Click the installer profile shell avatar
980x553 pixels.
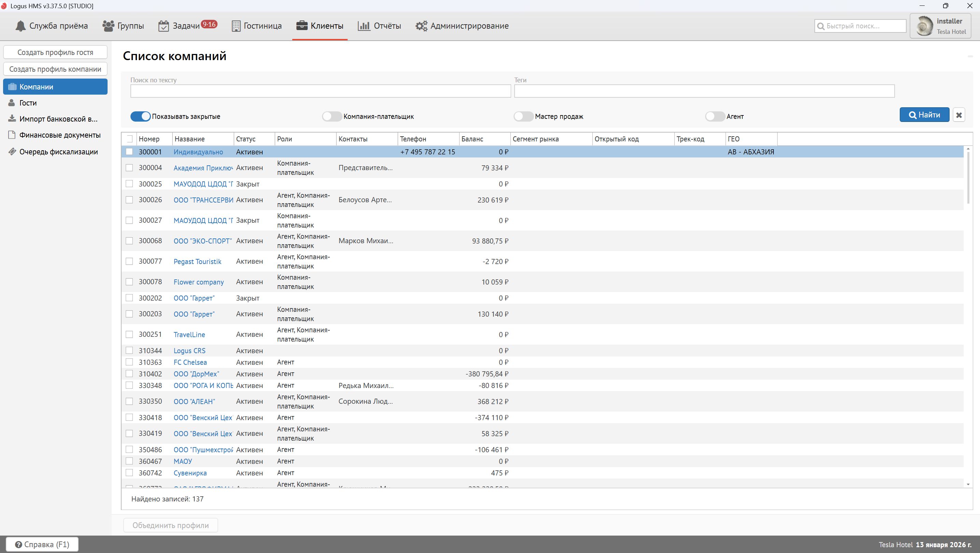coord(924,26)
